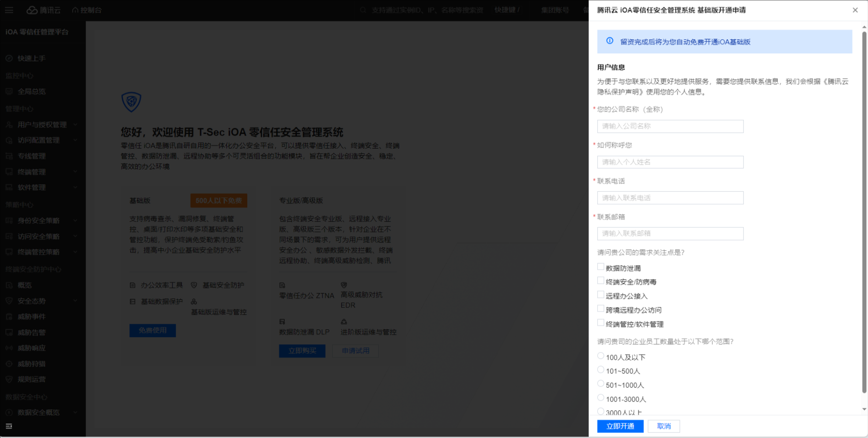Viewport: 868px width, 438px height.
Task: Open the 腾讯云隐私保护声明 link
Action: 723,87
